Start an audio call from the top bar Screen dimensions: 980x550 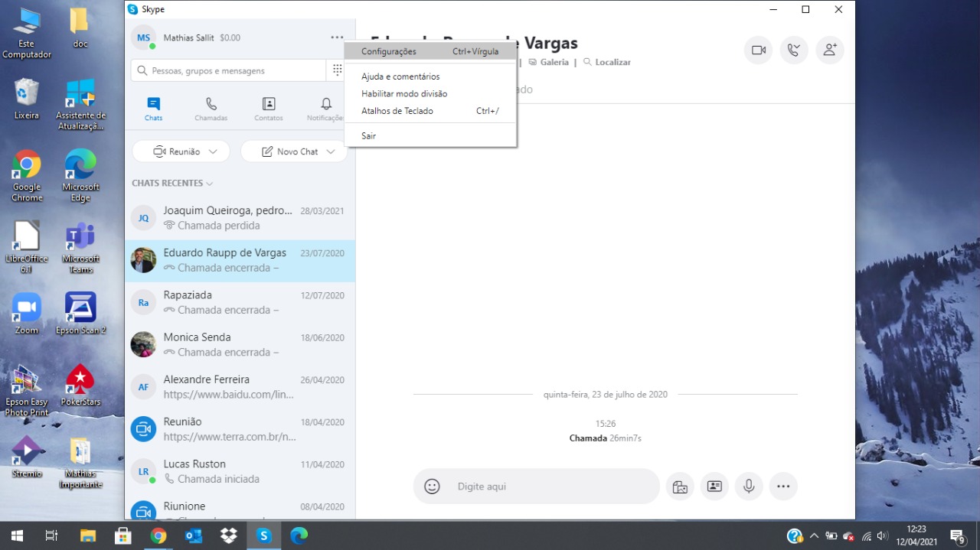pyautogui.click(x=794, y=49)
